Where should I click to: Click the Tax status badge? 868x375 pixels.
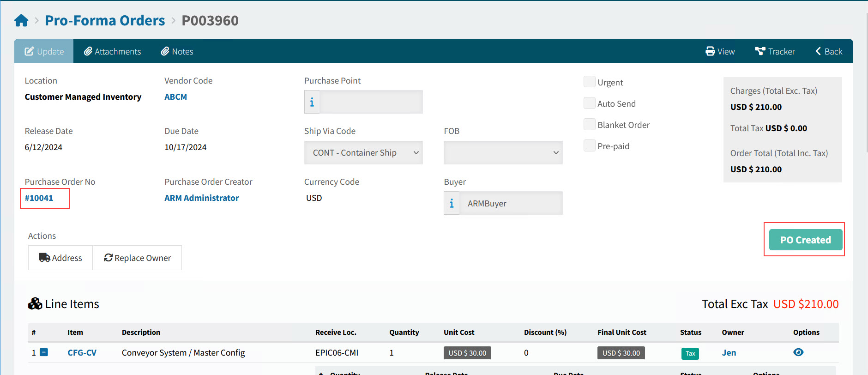click(690, 353)
